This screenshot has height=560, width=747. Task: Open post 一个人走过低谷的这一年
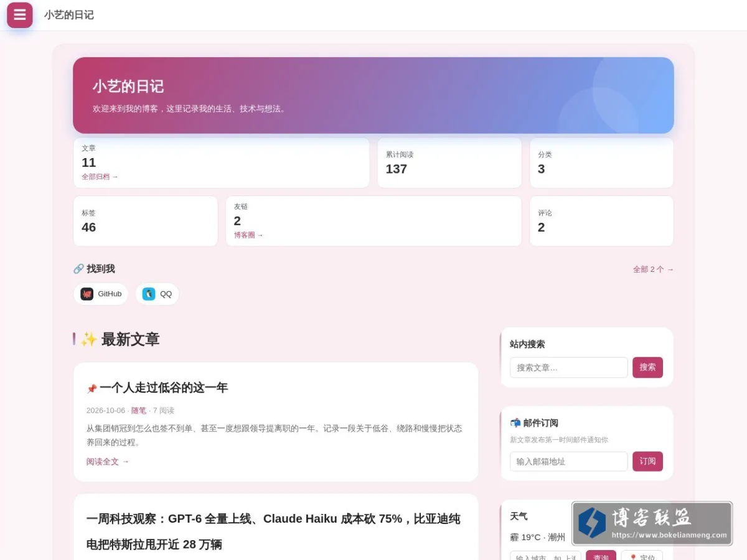pyautogui.click(x=164, y=388)
